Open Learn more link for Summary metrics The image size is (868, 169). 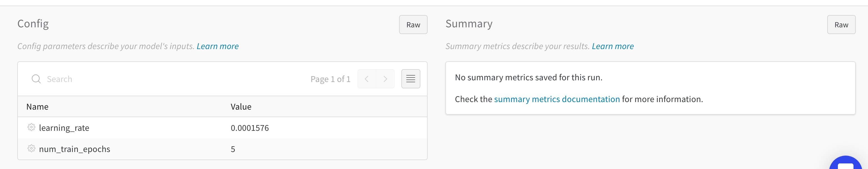tap(613, 46)
